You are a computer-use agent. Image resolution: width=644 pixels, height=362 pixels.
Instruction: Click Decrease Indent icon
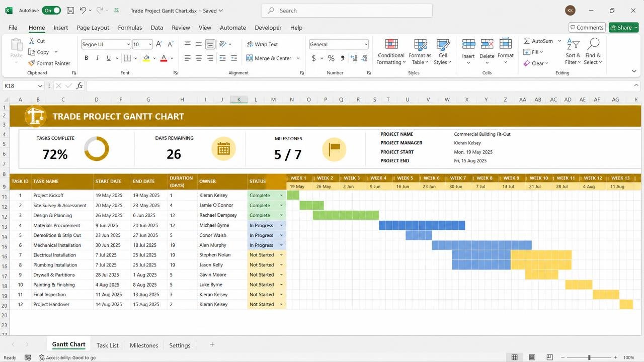pos(223,58)
